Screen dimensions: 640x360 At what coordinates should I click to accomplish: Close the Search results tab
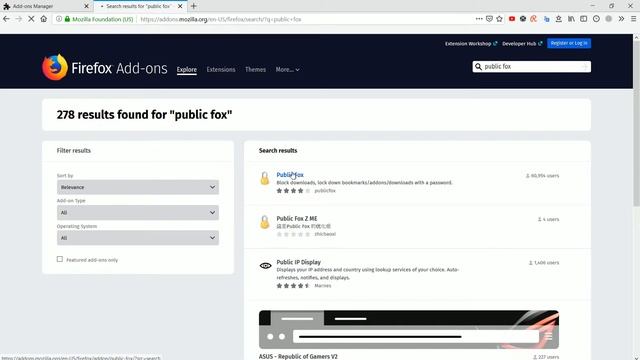point(180,6)
